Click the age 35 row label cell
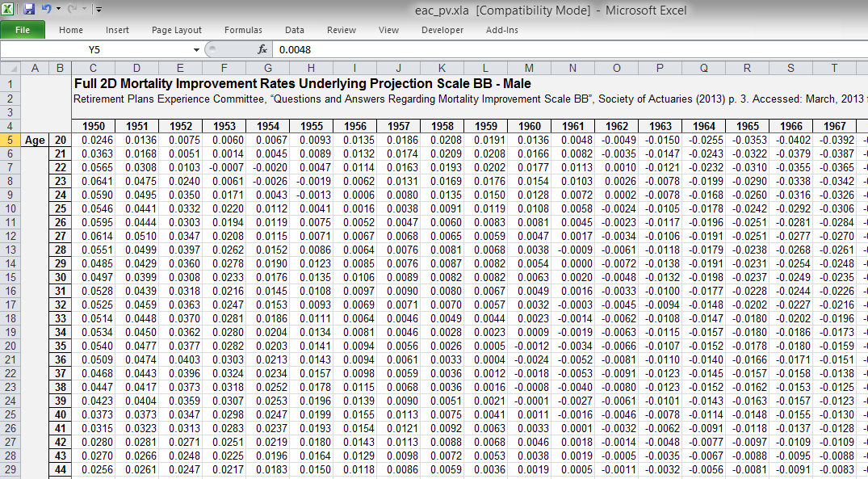868x479 pixels. coord(60,346)
